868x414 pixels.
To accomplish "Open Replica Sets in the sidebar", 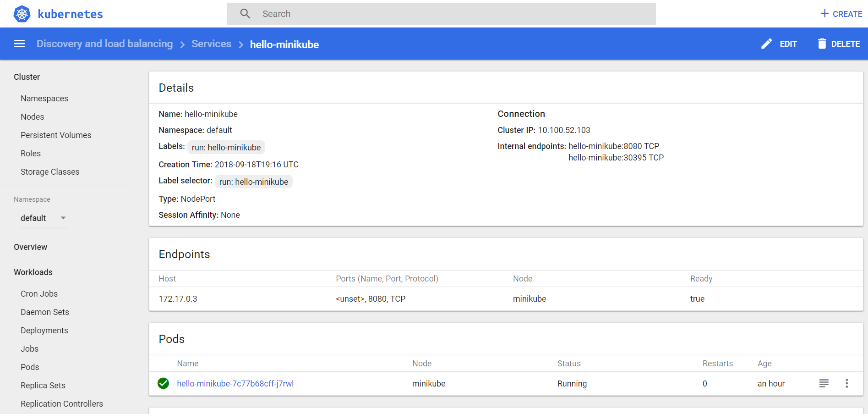I will click(43, 386).
